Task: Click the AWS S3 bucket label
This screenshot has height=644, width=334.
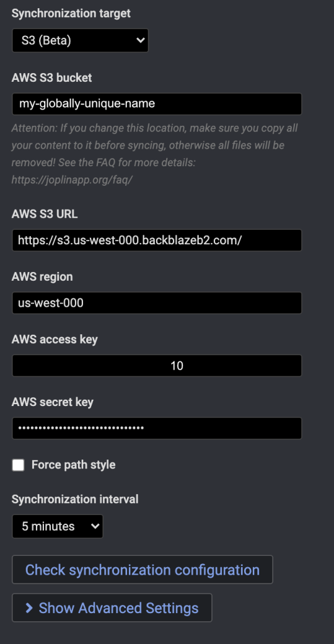Action: pos(52,77)
